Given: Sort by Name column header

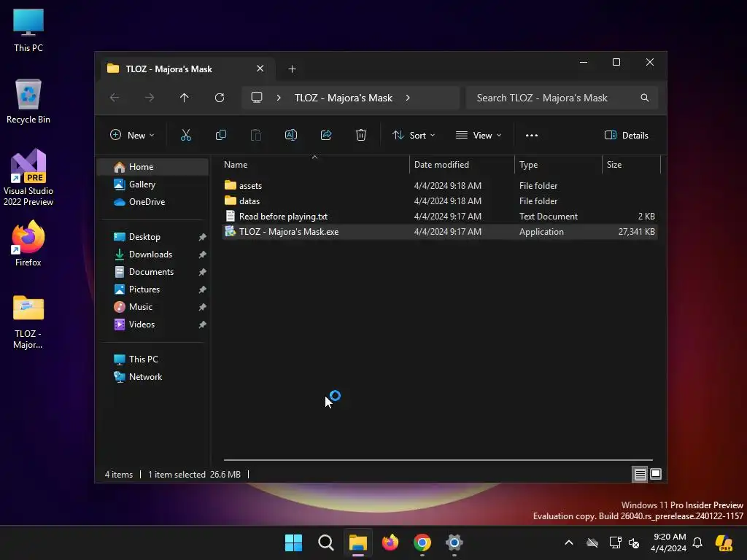Looking at the screenshot, I should pyautogui.click(x=314, y=165).
